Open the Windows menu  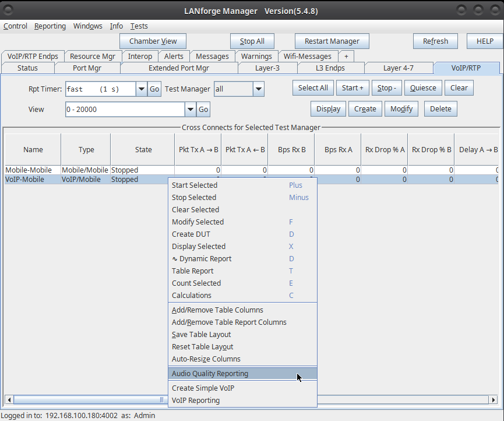pyautogui.click(x=88, y=26)
